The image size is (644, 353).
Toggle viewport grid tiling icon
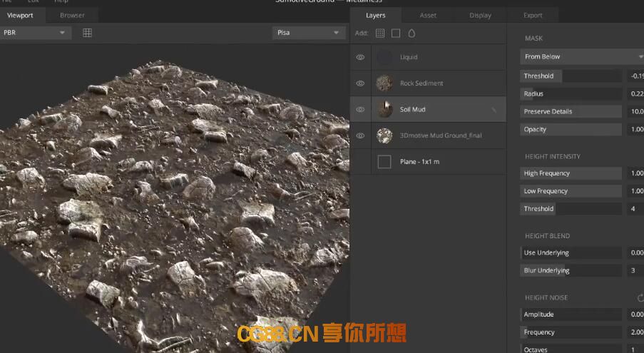coord(87,33)
